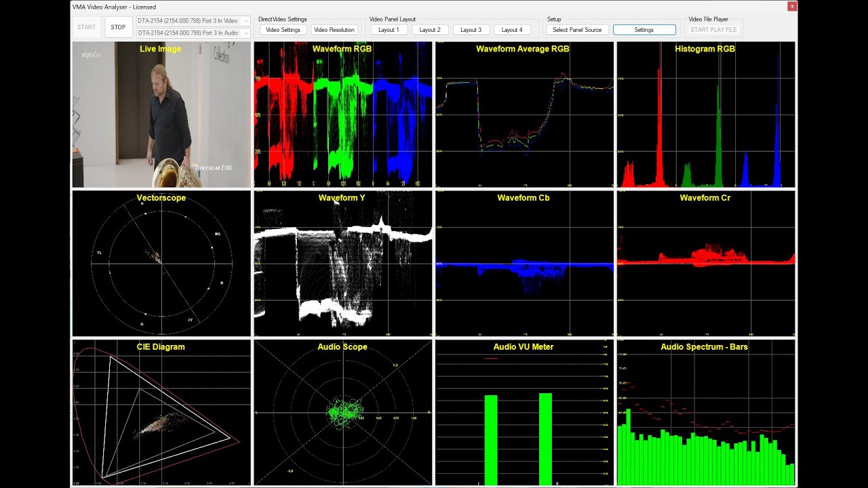Image resolution: width=868 pixels, height=488 pixels.
Task: Select the Waveform Cb panel
Action: (524, 264)
